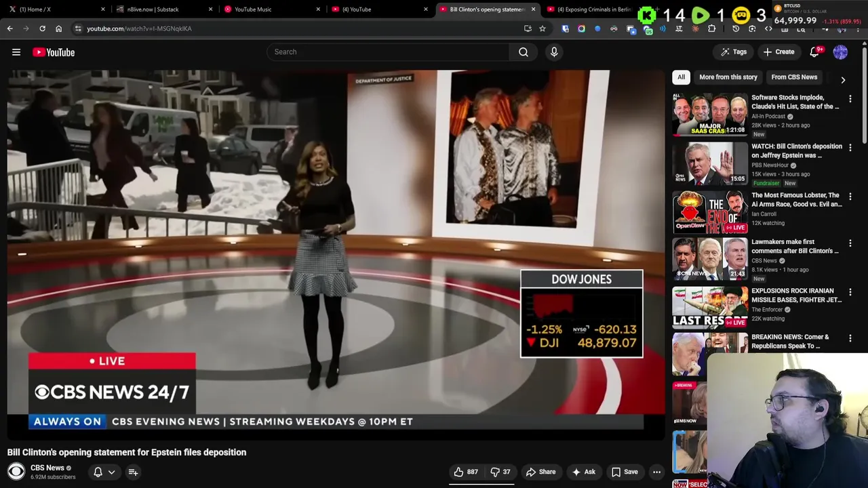Switch to the YouTube Music tab
Viewport: 868px width, 488px height.
(271, 9)
